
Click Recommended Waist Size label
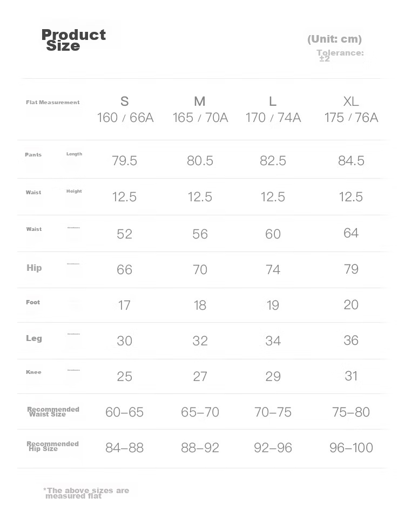[x=53, y=412]
